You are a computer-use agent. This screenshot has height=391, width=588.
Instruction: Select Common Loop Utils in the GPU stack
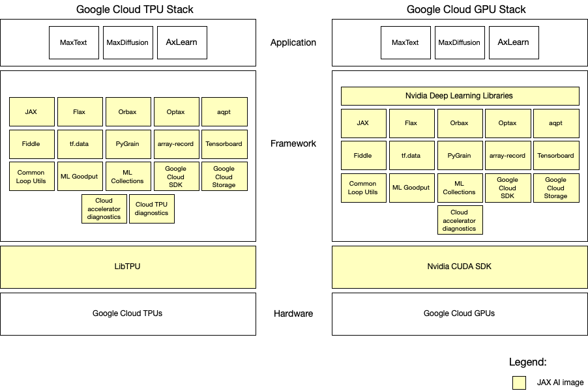363,188
